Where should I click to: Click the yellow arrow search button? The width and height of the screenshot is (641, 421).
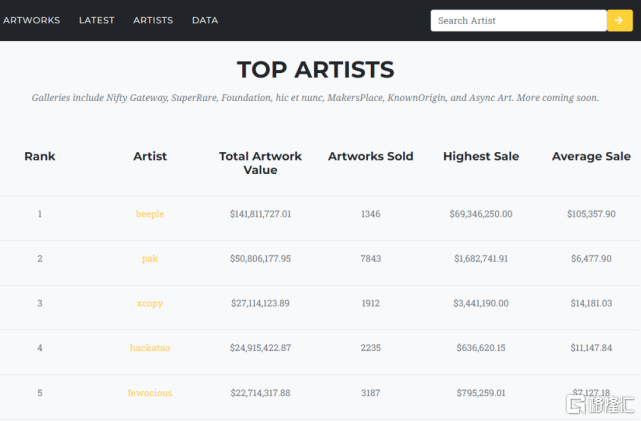click(x=619, y=20)
